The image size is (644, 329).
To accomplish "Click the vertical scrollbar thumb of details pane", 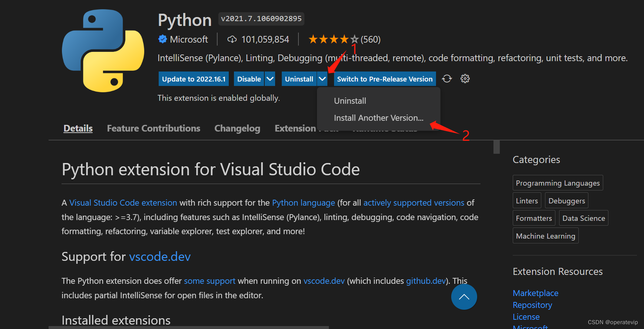I will (x=496, y=147).
